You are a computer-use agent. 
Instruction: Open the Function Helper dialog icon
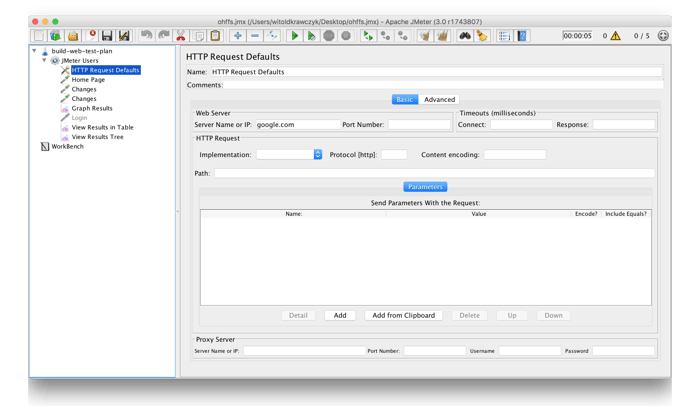[x=504, y=36]
